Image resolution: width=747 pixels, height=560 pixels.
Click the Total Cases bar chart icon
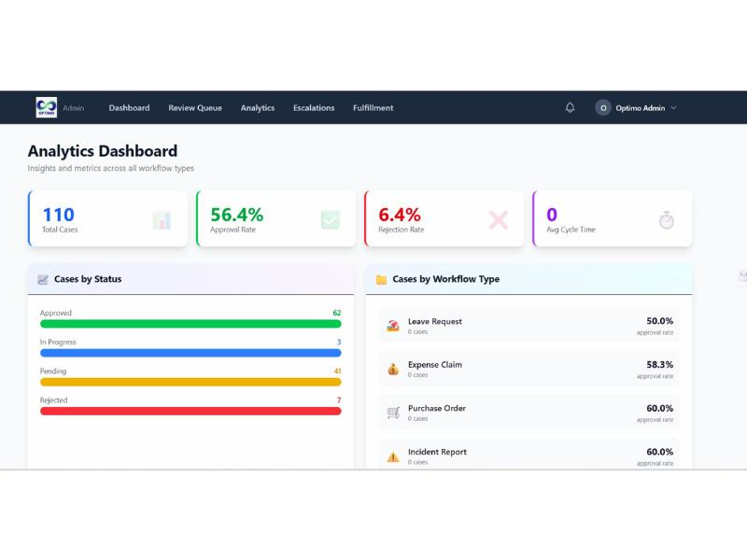point(162,220)
